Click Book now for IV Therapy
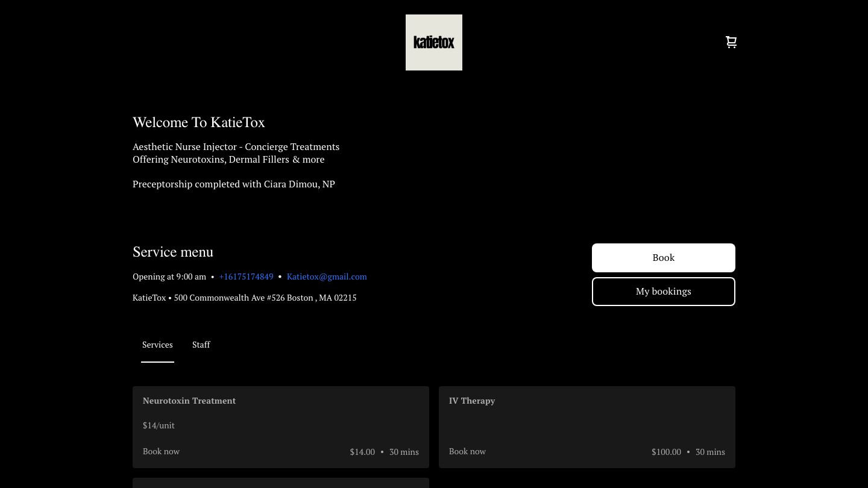Screen dimensions: 868x488 (x=467, y=451)
